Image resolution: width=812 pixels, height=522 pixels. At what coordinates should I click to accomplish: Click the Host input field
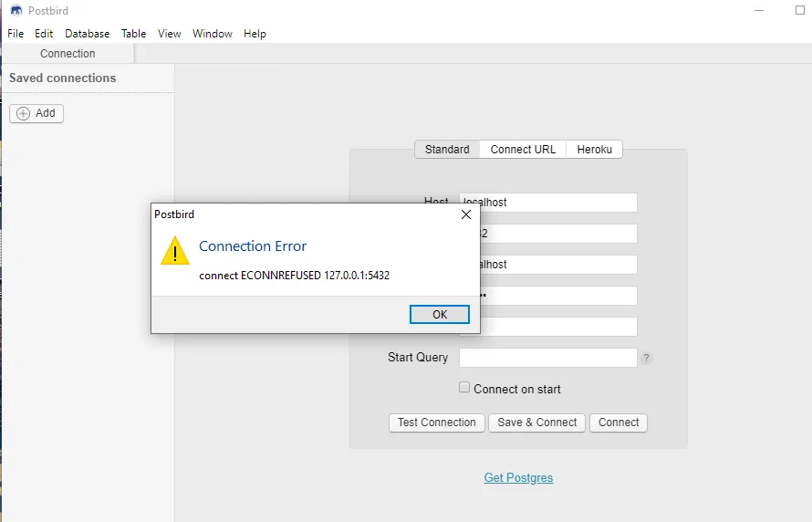[548, 203]
